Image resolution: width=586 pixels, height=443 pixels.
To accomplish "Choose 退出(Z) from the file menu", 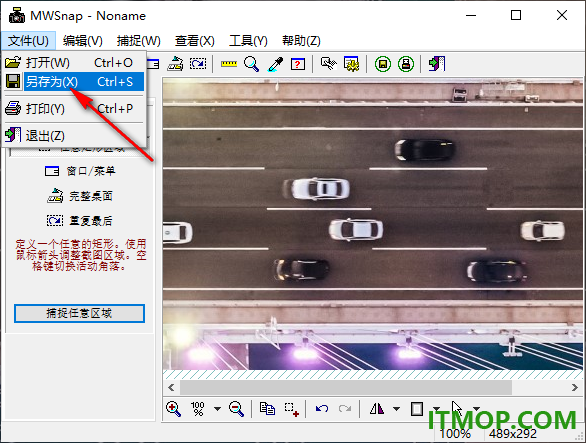I will click(x=74, y=135).
